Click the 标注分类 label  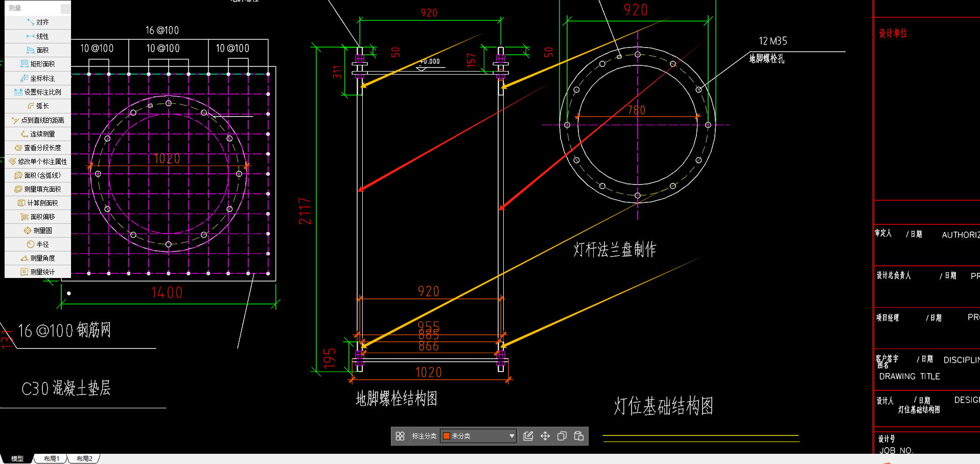(x=424, y=436)
